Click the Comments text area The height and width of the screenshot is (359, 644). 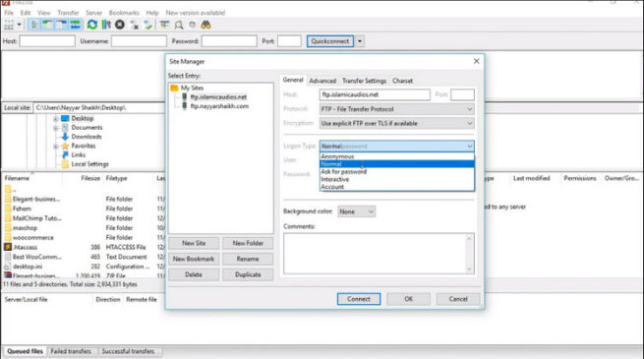[379, 254]
